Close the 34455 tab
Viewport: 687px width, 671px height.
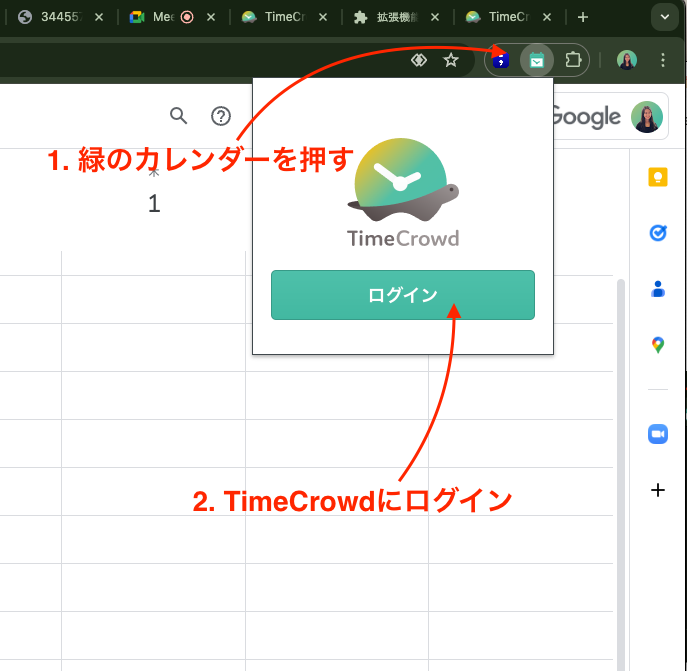tap(99, 17)
